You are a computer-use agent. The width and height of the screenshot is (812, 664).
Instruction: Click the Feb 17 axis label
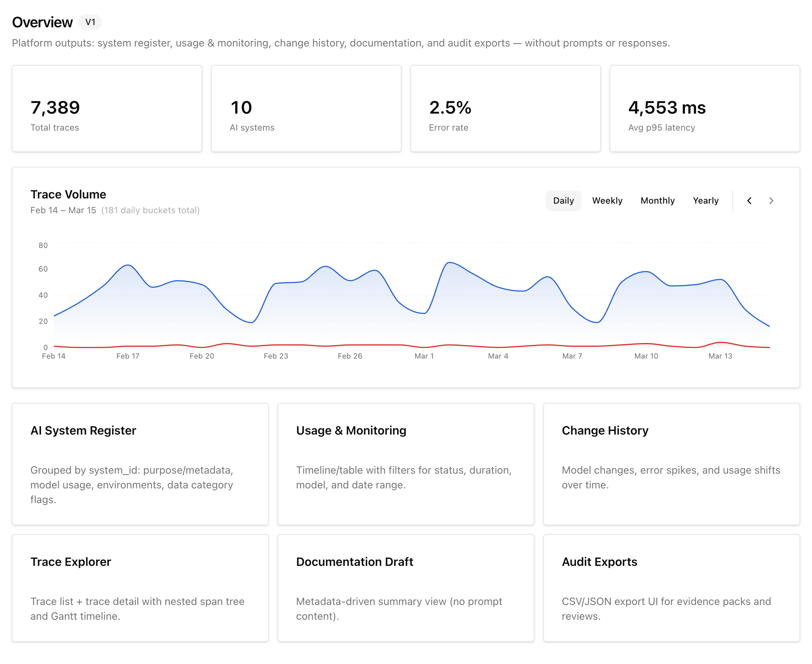click(x=128, y=356)
